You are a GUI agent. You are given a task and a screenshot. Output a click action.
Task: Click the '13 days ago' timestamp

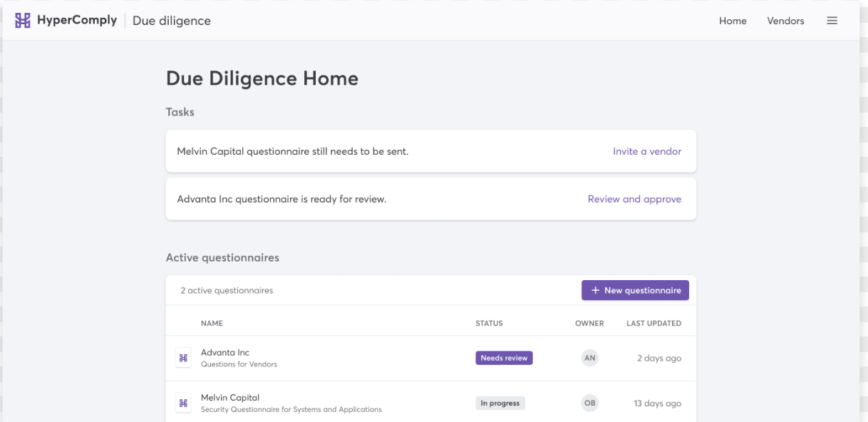click(658, 403)
